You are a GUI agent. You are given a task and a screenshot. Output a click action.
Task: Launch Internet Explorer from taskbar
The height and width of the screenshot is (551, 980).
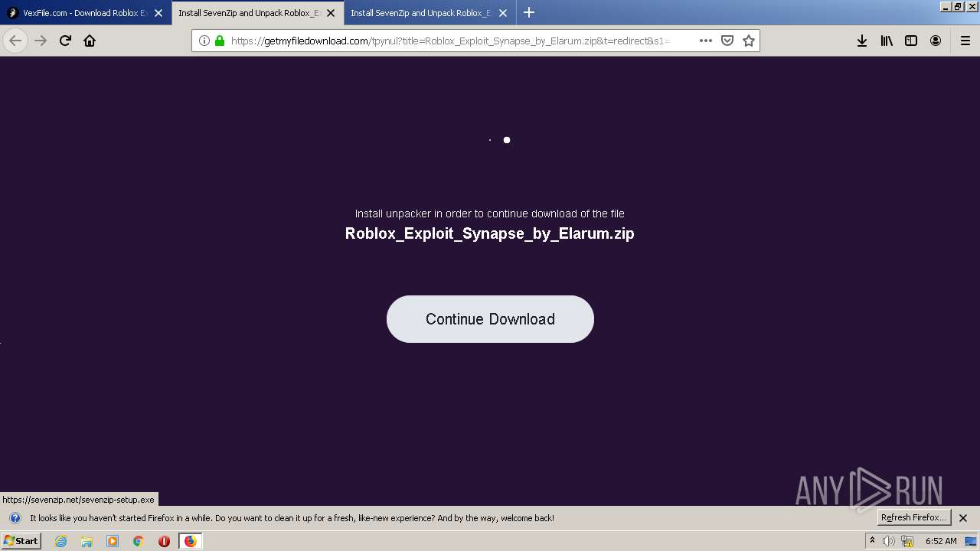pyautogui.click(x=61, y=541)
